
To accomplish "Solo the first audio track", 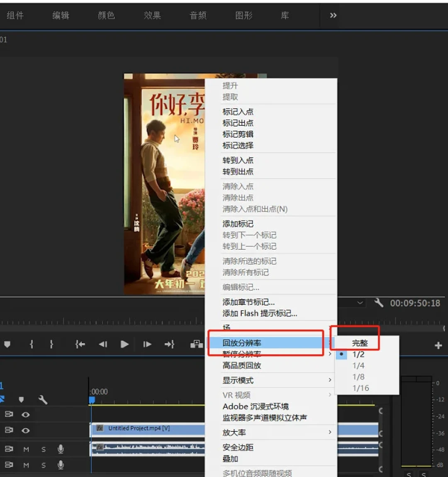I will tap(44, 449).
